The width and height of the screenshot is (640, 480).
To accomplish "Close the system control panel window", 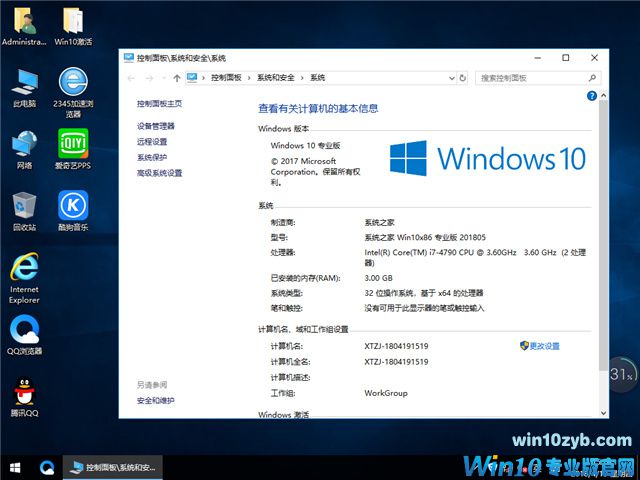I will pos(594,58).
